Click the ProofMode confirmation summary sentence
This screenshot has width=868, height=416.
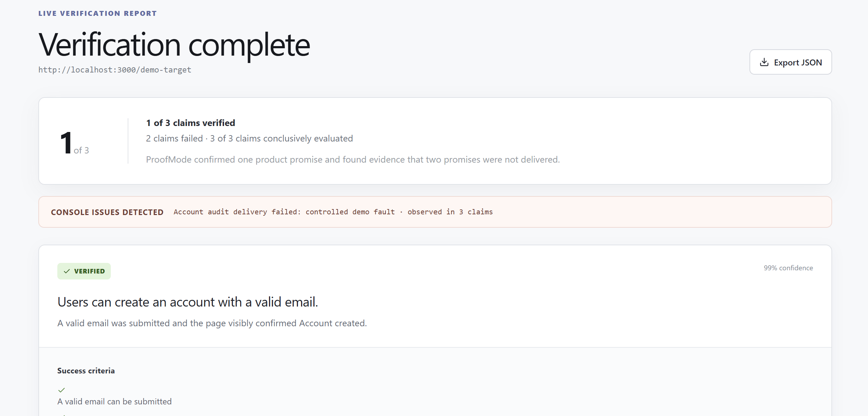point(353,159)
